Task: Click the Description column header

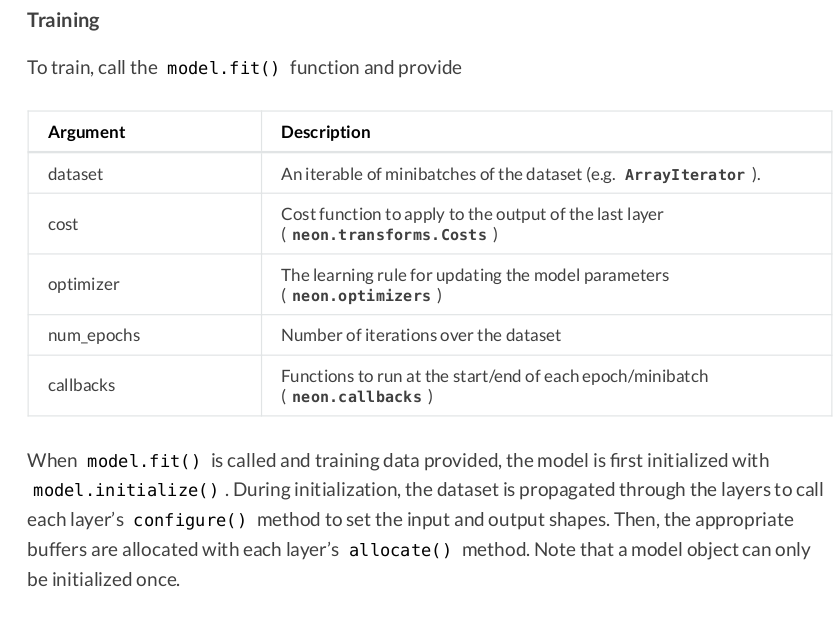Action: tap(326, 132)
